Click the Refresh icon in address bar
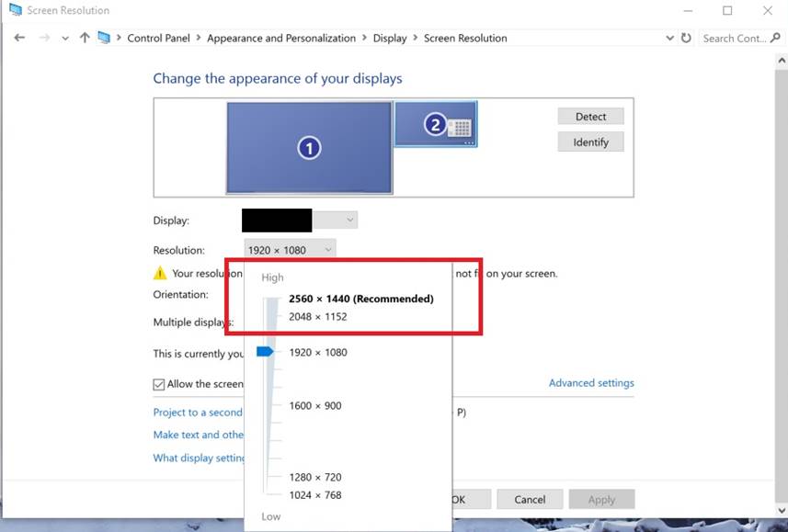Screen dimensions: 788x532 click(686, 38)
